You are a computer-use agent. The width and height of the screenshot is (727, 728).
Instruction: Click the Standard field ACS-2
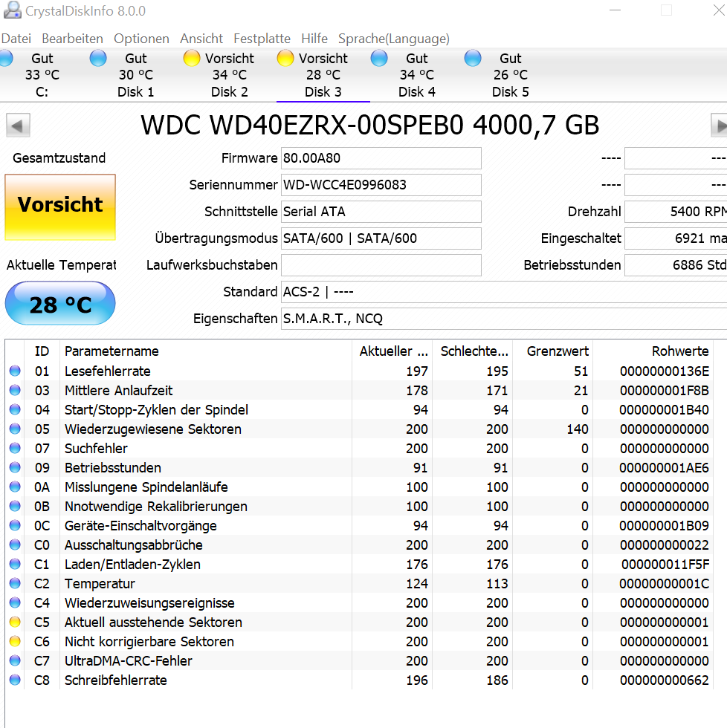(x=504, y=292)
